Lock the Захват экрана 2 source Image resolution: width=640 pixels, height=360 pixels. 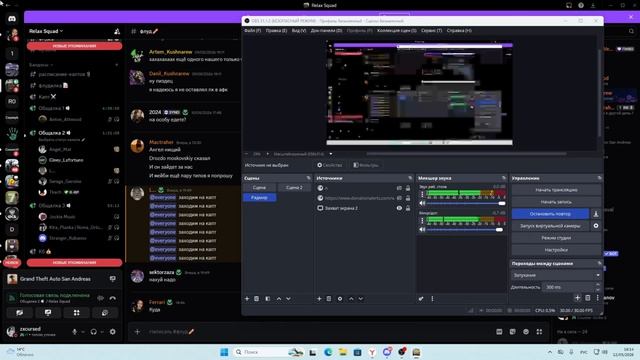click(408, 208)
